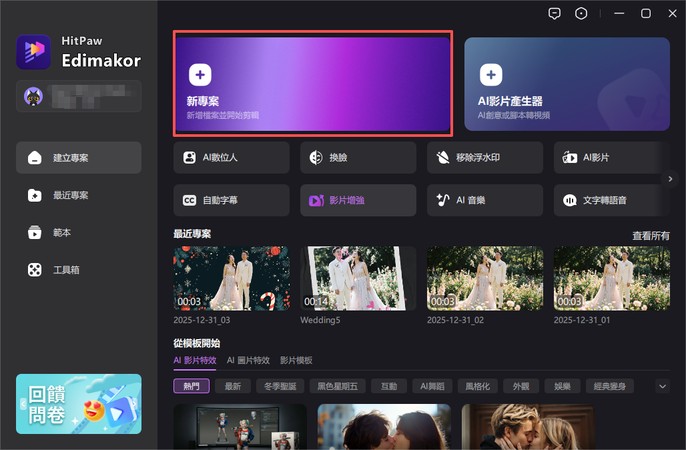The image size is (686, 450).
Task: Switch to 影片模板 tab
Action: [296, 360]
